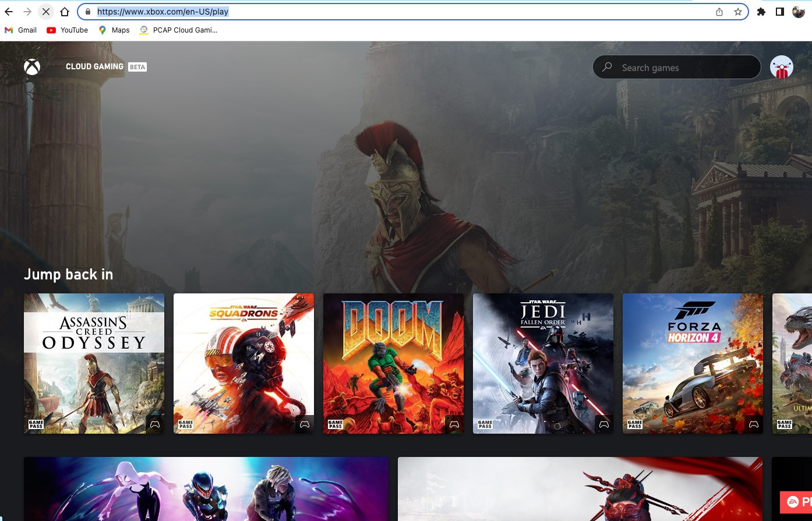
Task: Open Assassin's Creed Odyssey game tile
Action: click(94, 363)
